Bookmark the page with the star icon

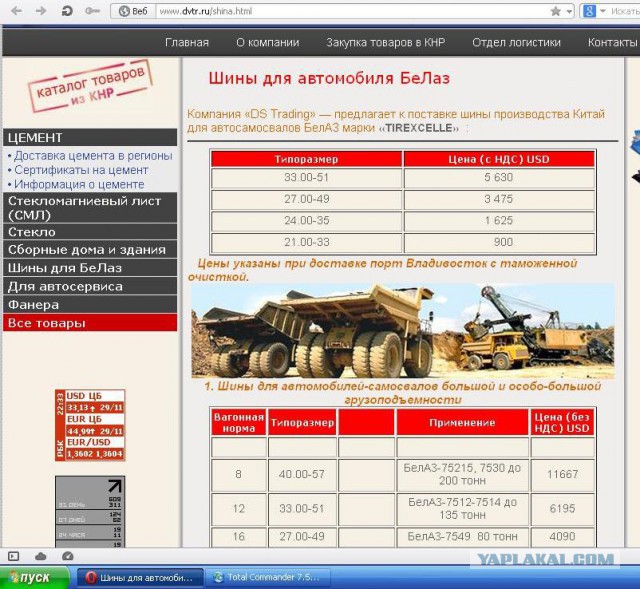tap(556, 11)
